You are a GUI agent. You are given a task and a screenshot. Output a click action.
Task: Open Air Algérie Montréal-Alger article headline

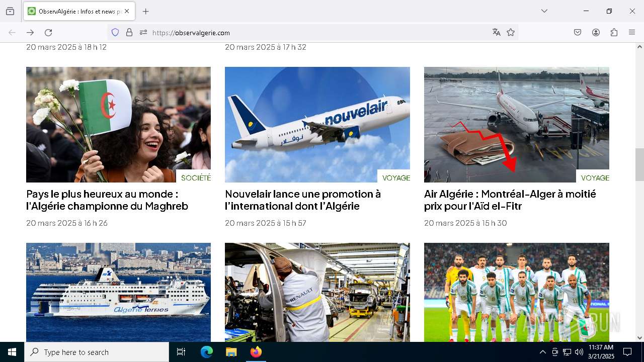(x=510, y=200)
